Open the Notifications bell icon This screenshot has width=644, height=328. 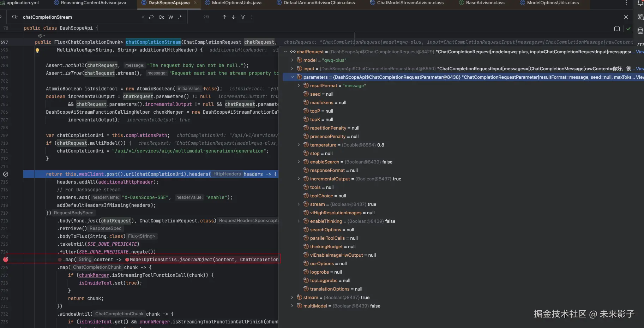640,3
